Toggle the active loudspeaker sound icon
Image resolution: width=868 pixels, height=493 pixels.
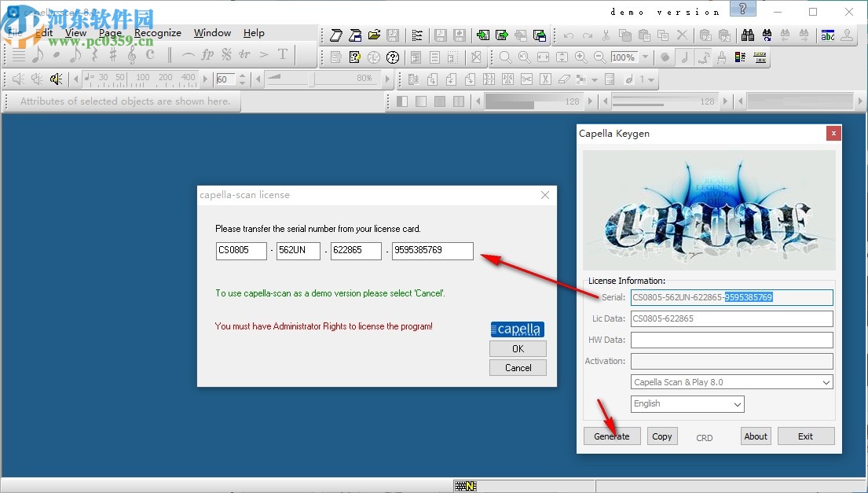click(x=56, y=79)
